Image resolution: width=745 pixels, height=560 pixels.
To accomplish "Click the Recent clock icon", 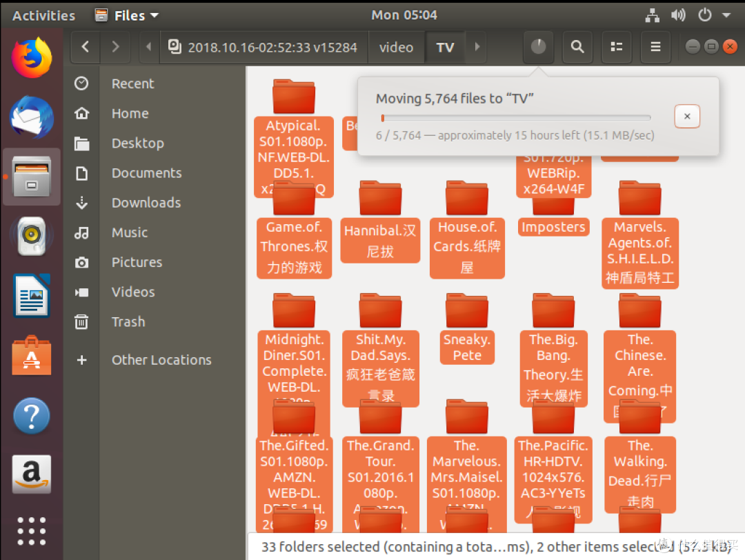I will [81, 83].
